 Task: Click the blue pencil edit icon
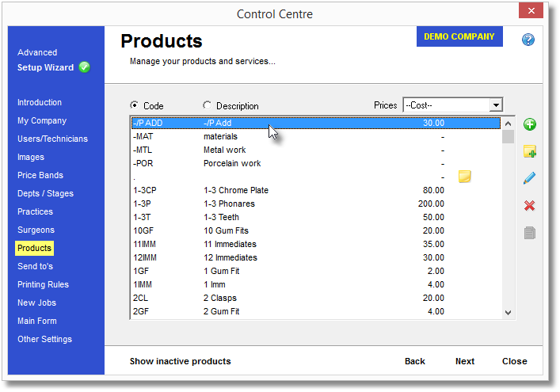[529, 178]
